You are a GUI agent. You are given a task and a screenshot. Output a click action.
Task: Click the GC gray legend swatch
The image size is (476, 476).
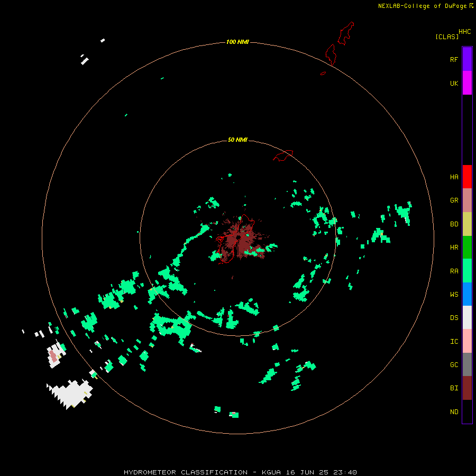(x=467, y=364)
